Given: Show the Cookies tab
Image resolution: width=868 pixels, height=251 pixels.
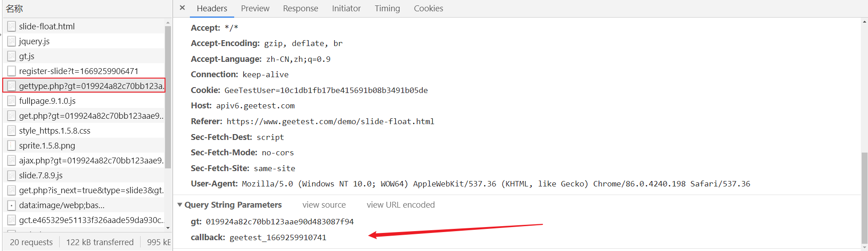Looking at the screenshot, I should pyautogui.click(x=429, y=8).
